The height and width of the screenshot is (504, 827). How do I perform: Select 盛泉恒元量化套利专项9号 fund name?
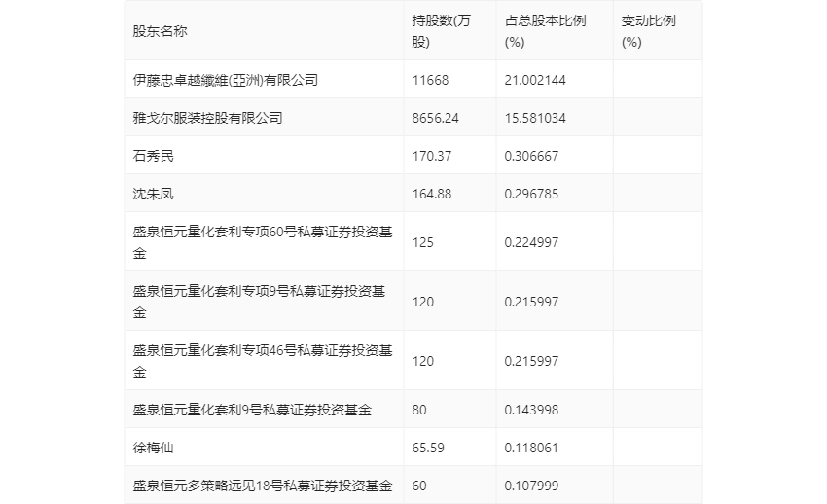click(259, 302)
